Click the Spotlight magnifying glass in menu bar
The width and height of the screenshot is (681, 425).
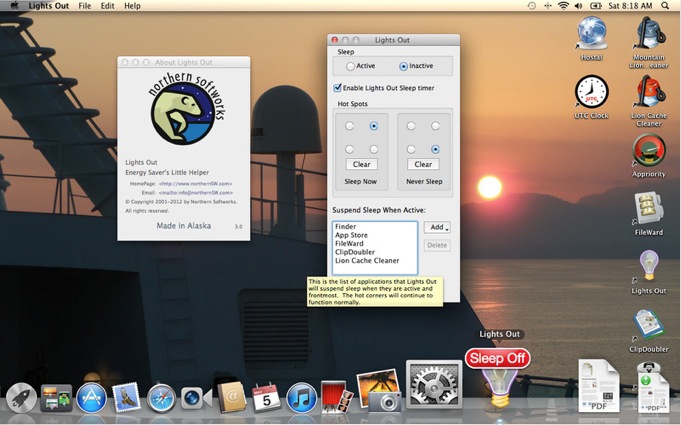(663, 6)
